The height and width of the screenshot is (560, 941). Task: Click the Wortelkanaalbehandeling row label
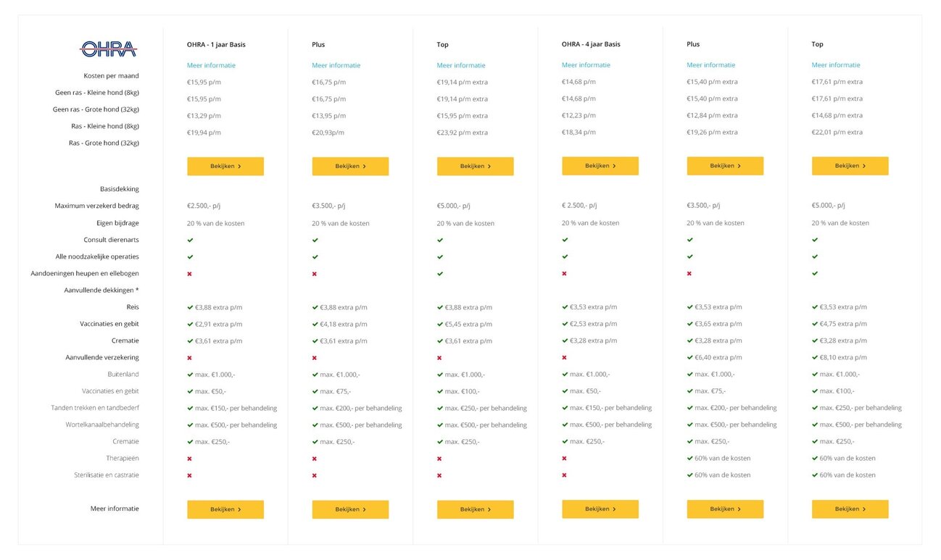[x=102, y=425]
